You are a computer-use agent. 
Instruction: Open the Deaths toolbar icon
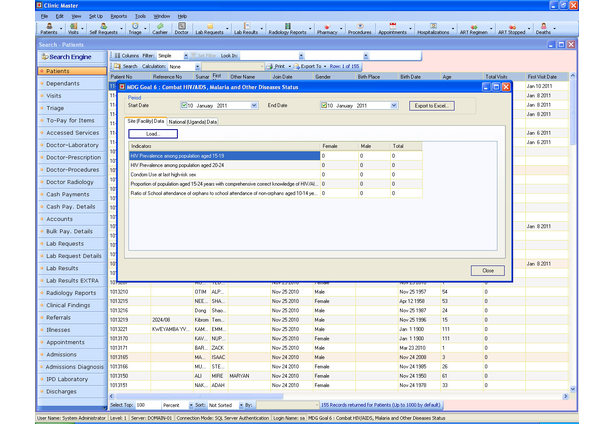click(543, 28)
